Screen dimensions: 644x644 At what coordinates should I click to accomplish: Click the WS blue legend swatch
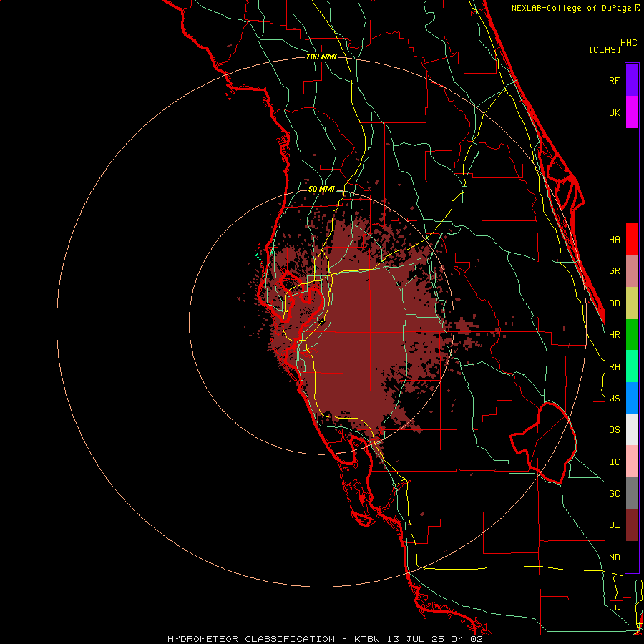point(632,398)
